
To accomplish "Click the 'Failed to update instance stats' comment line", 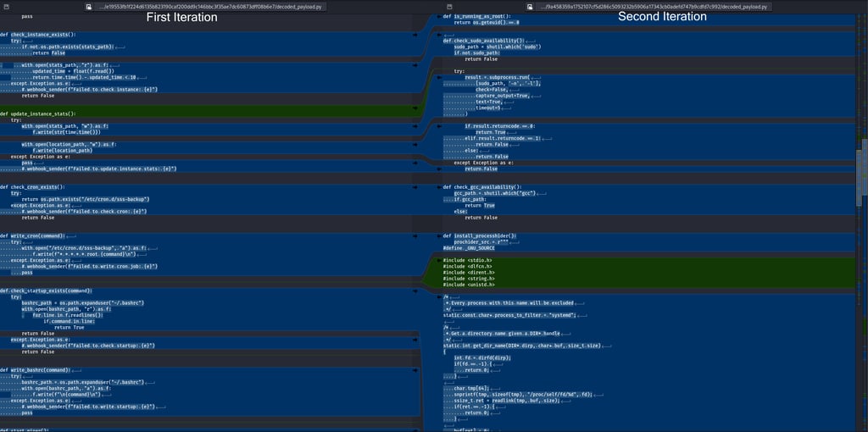I will (99, 169).
